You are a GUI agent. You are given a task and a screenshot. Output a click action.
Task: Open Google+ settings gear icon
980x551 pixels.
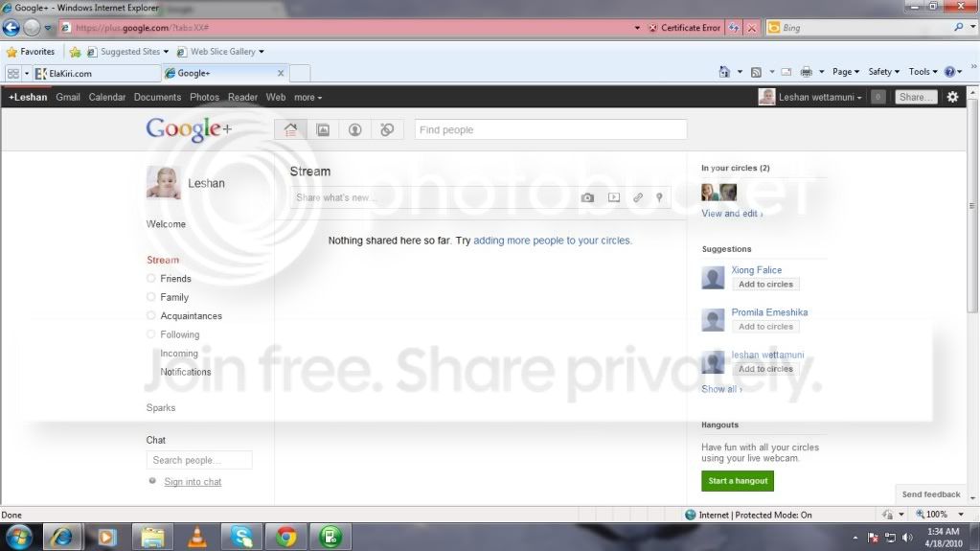952,97
